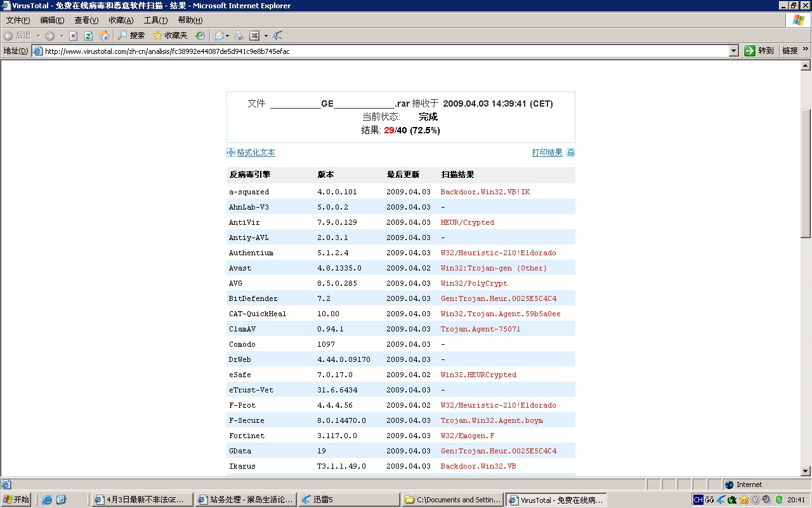Click the Win32:Trojan-gen {Other} Avast result

pyautogui.click(x=494, y=268)
